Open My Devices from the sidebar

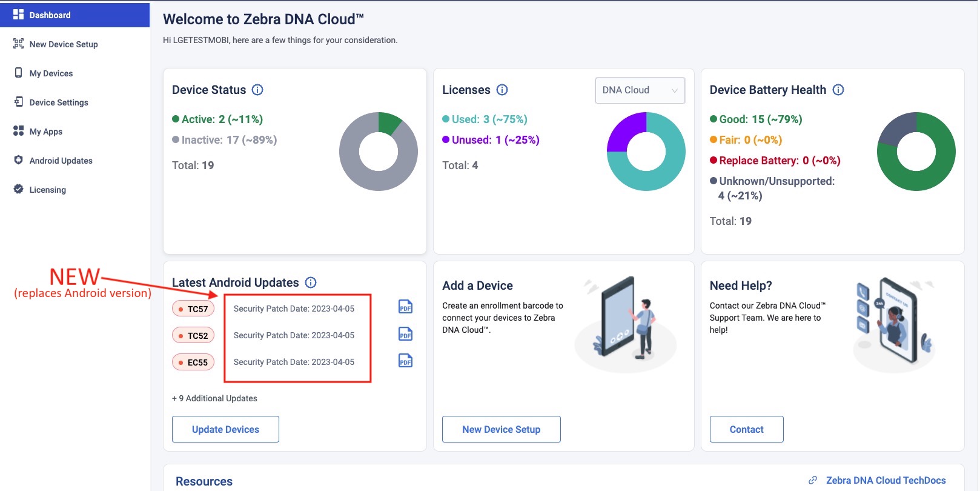pos(51,73)
